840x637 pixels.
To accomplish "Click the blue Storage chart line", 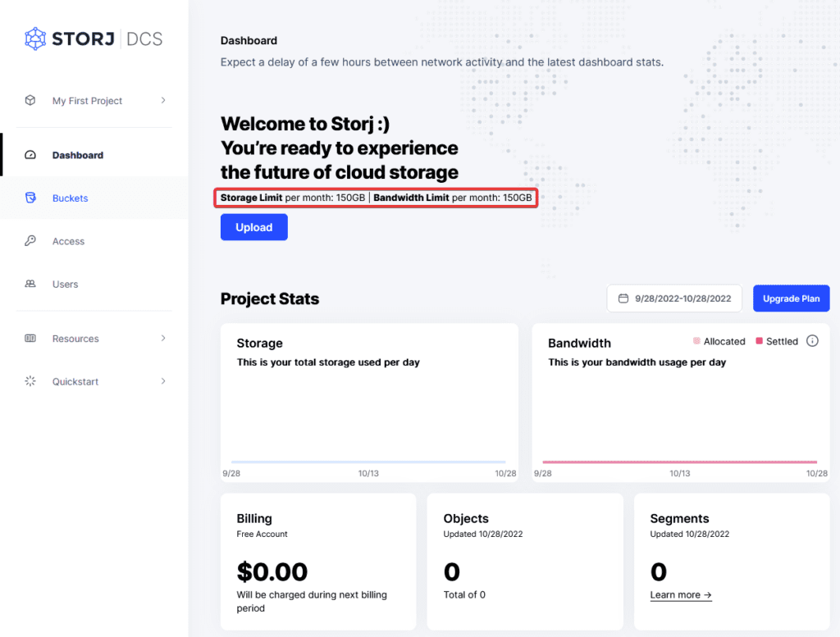I will point(368,462).
